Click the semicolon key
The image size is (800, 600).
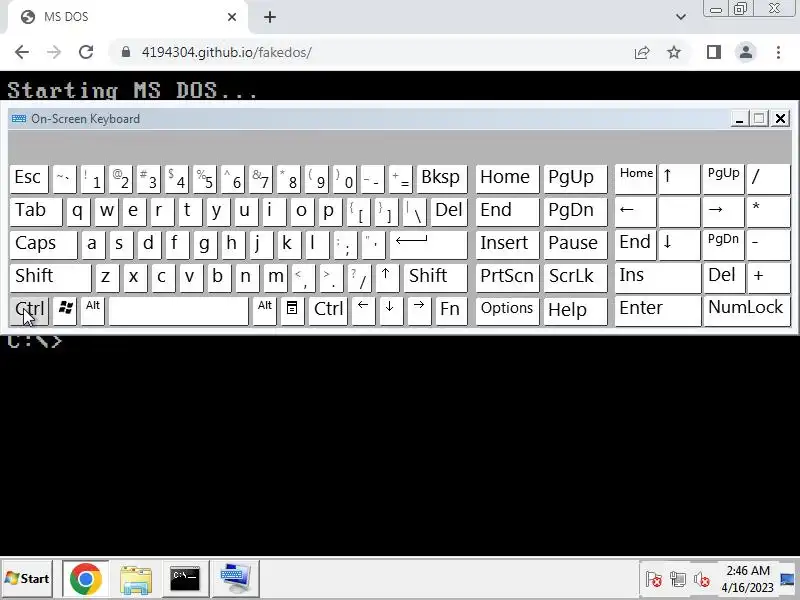tap(344, 244)
